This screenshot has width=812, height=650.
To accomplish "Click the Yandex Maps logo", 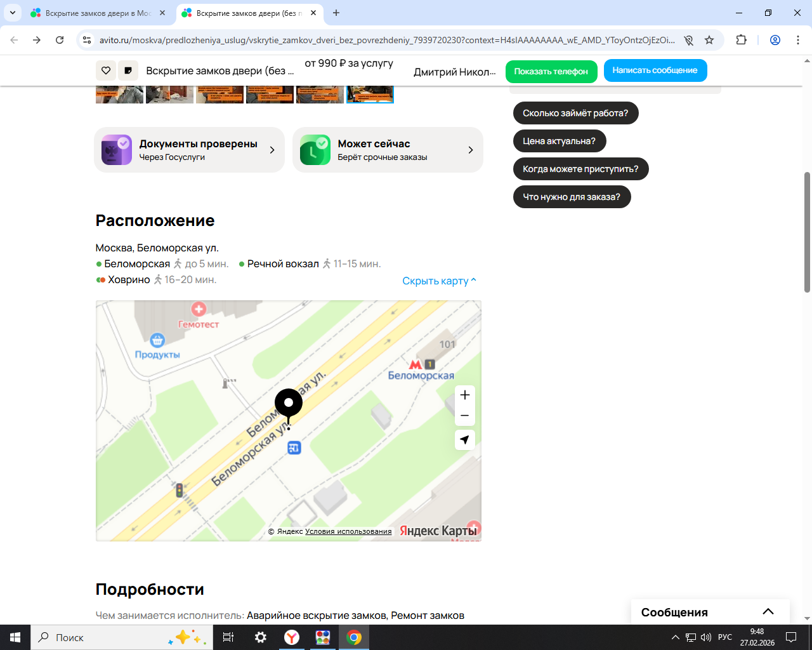I will tap(438, 531).
